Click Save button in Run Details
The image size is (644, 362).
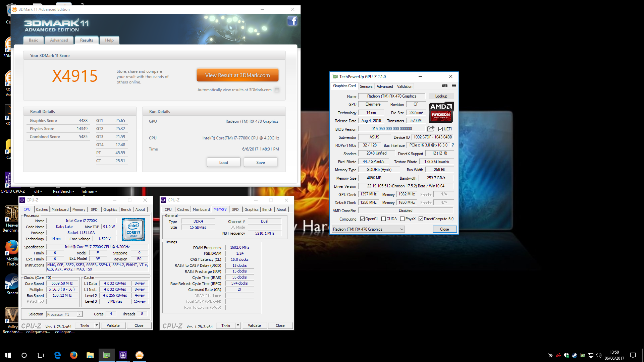tap(261, 163)
